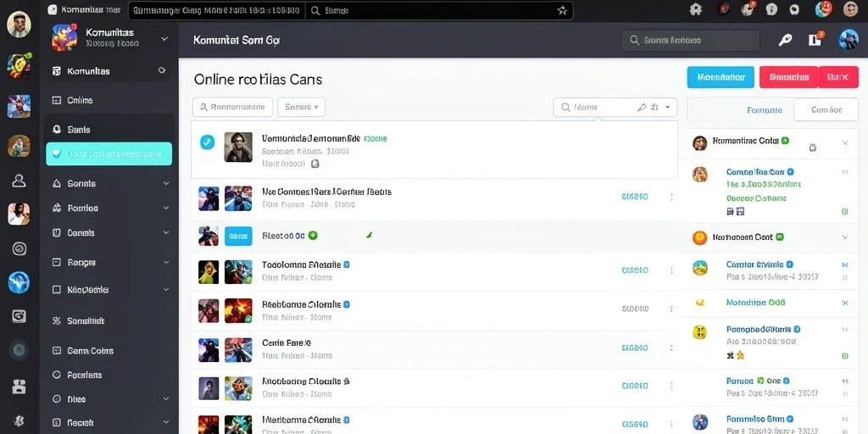Open the Komantiac Gate avatar in right panel
Viewport: 868px width, 434px height.
(699, 143)
